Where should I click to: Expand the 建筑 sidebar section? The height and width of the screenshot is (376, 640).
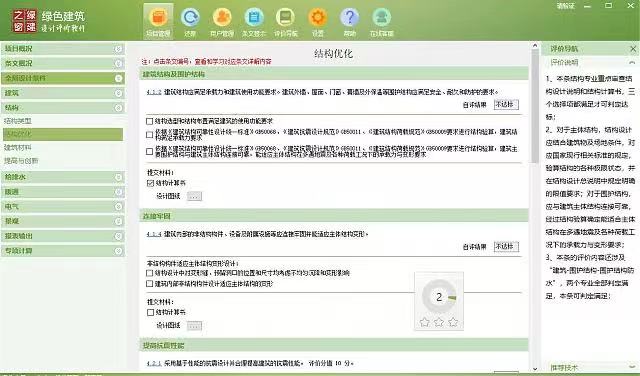(118, 93)
